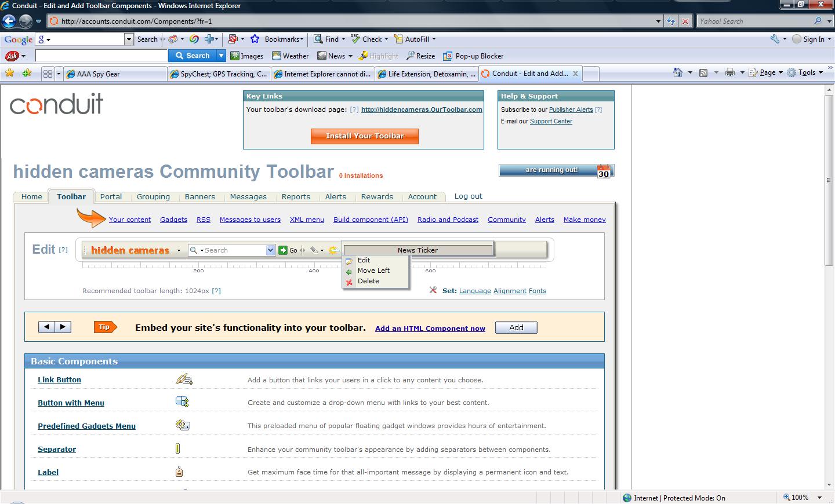
Task: Choose Edit from the News Ticker menu
Action: [364, 260]
